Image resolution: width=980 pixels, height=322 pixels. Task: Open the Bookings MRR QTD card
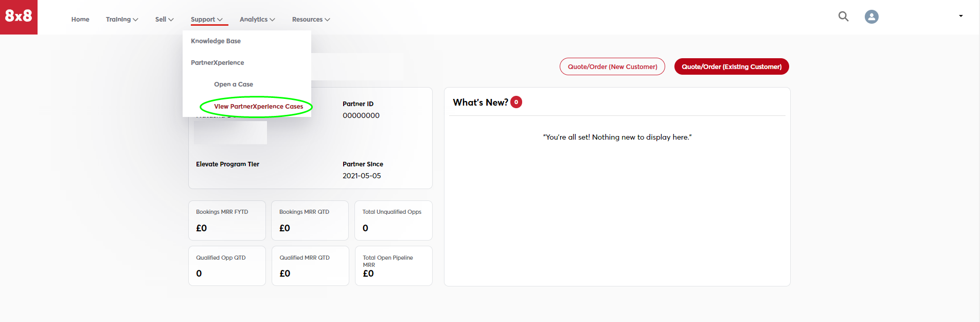pyautogui.click(x=310, y=221)
